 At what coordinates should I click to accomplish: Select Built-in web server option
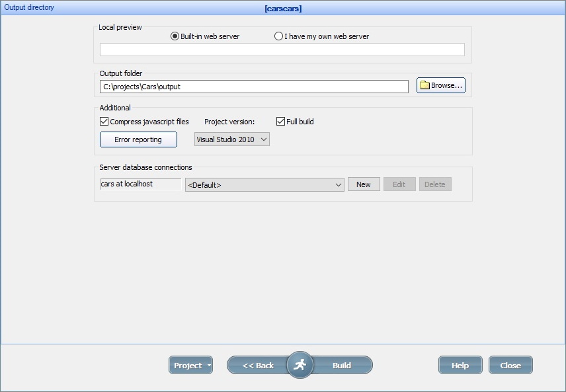click(175, 36)
